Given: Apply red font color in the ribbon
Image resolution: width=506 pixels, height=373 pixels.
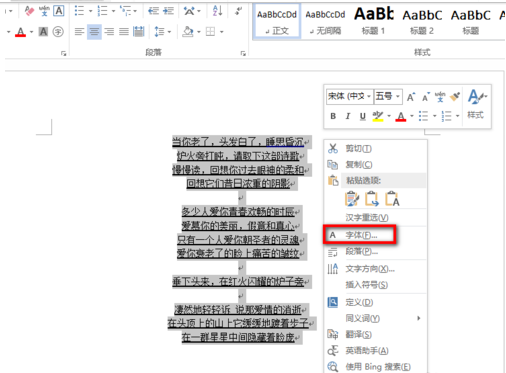Looking at the screenshot, I should point(20,32).
